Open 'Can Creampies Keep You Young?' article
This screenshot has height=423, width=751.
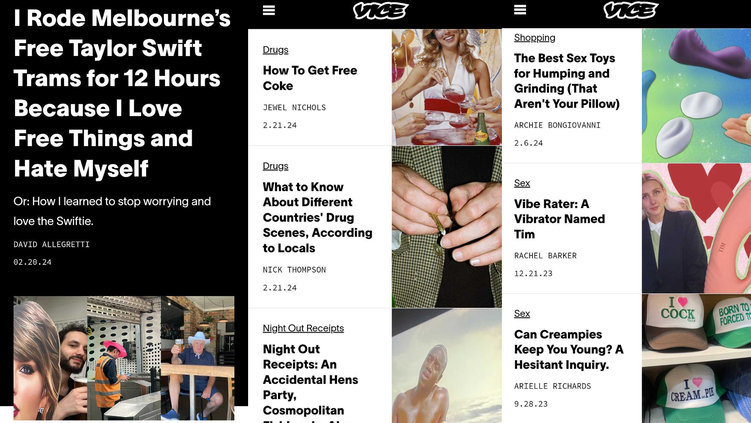tap(569, 349)
